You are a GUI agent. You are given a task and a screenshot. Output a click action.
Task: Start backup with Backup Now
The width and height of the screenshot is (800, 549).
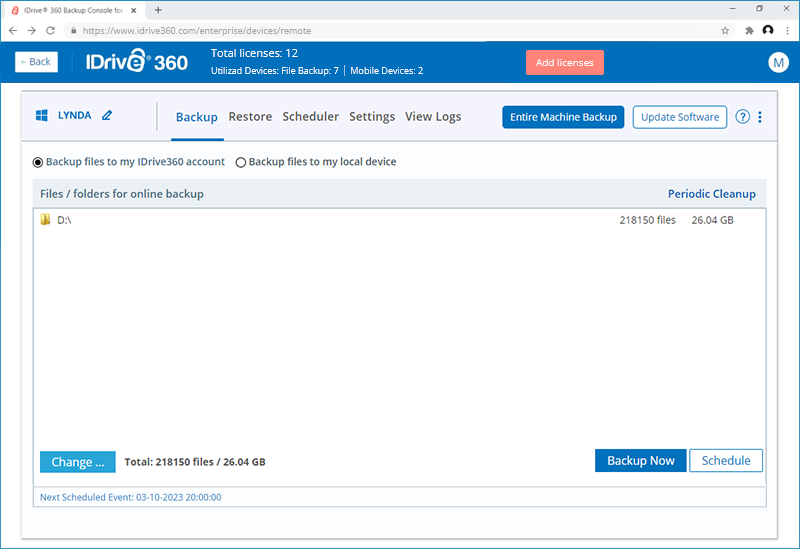pyautogui.click(x=640, y=460)
